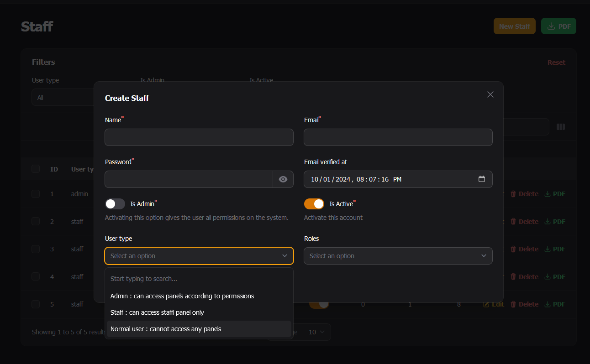This screenshot has height=364, width=590.
Task: Click the edit pencil icon in row 5
Action: (486, 304)
